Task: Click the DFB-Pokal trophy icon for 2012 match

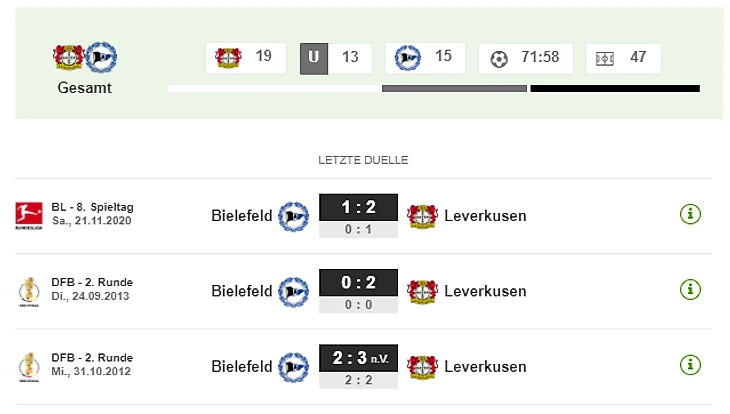Action: click(29, 367)
